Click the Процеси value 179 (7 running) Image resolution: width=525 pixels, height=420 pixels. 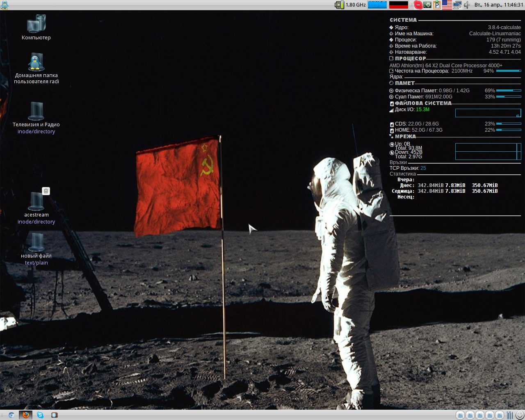point(504,40)
